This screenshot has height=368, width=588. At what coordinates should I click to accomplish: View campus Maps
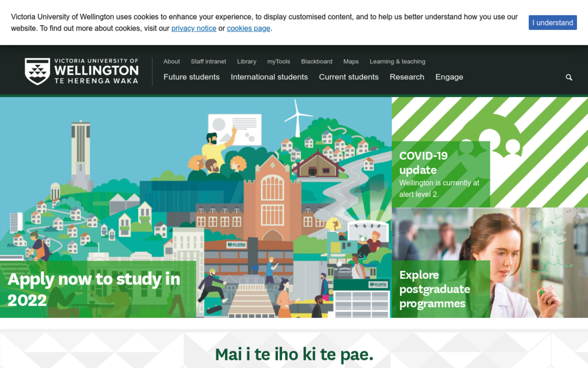pos(351,62)
